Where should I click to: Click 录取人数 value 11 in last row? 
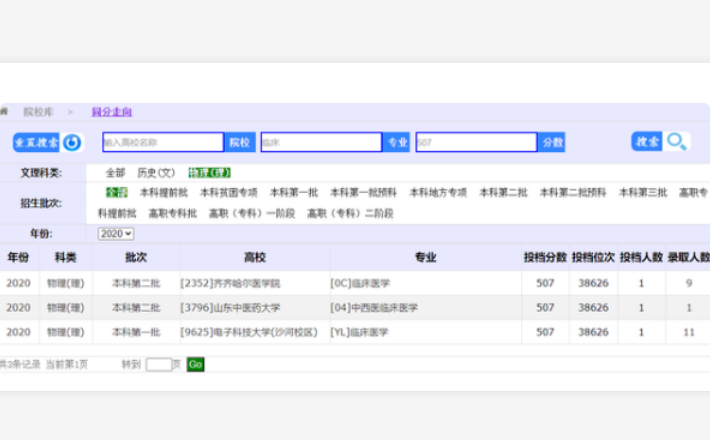(689, 332)
